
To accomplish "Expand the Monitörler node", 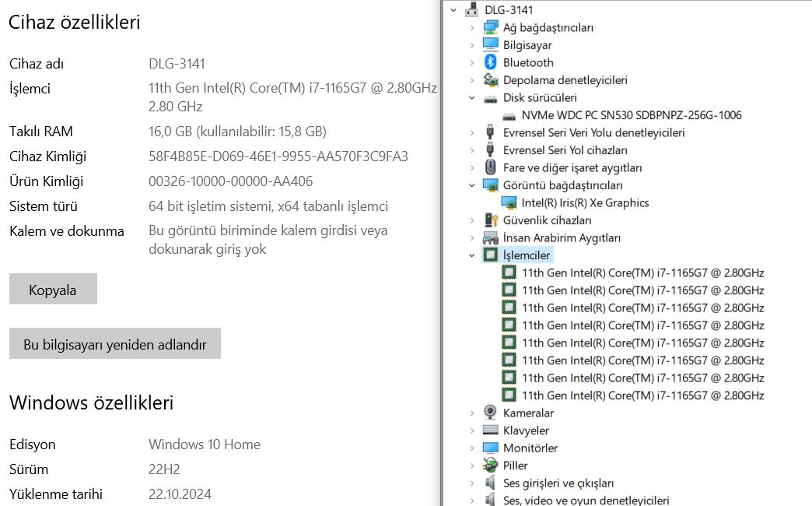I will (472, 448).
